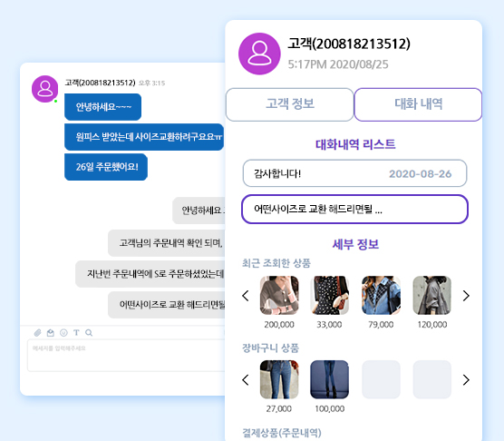Show previous cart items arrow
The width and height of the screenshot is (504, 441).
[x=246, y=380]
